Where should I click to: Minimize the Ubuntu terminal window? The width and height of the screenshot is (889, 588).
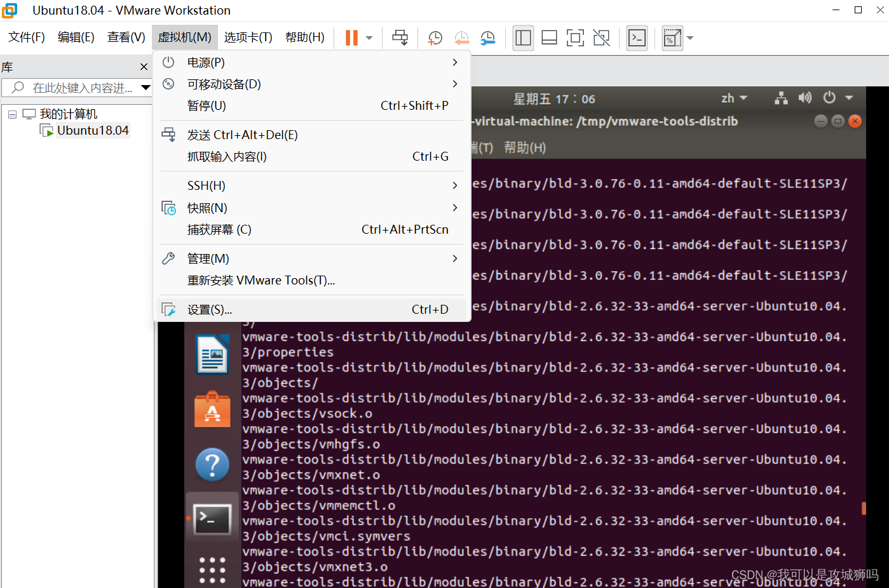pyautogui.click(x=821, y=121)
